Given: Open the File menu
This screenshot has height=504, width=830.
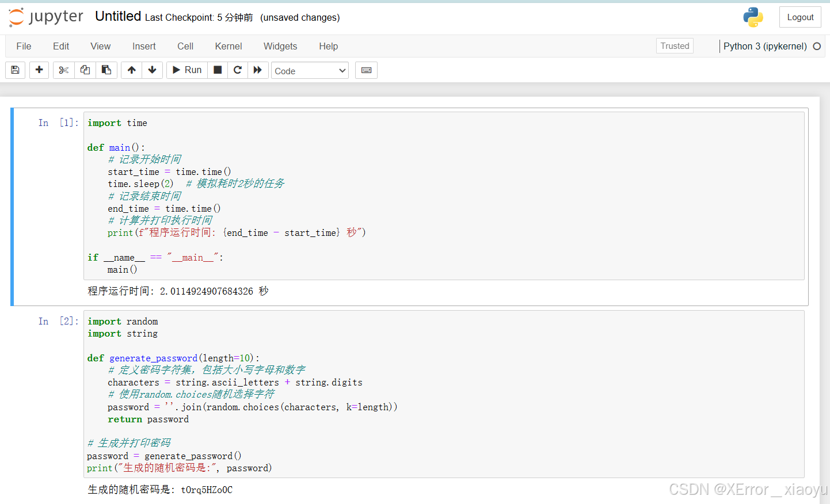Looking at the screenshot, I should click(24, 46).
